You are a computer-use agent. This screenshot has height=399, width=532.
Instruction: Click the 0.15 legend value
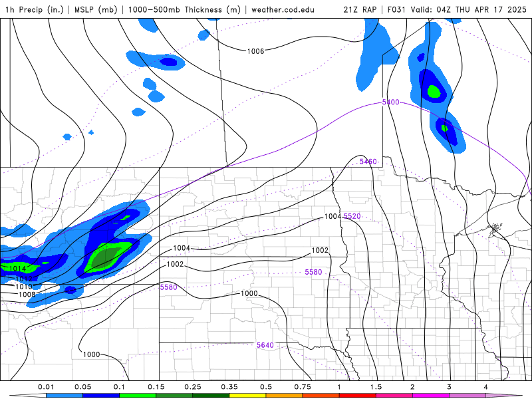click(156, 387)
